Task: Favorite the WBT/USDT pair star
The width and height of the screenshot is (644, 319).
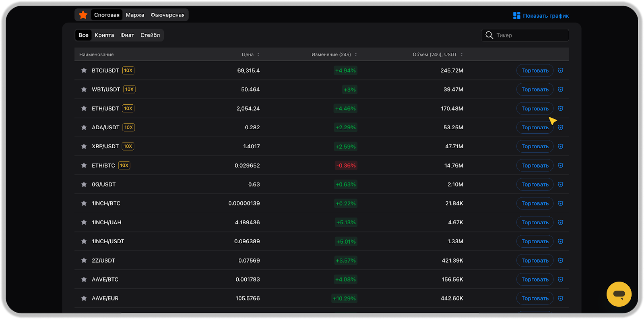Action: click(x=84, y=89)
